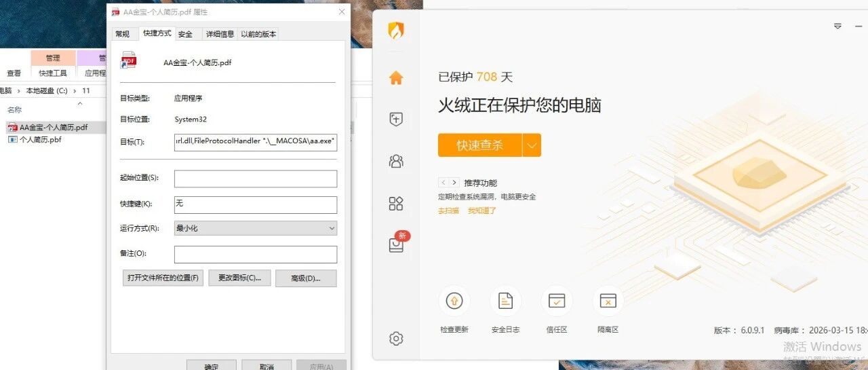Screen dimensions: 868x370
Task: Select the 快捷方式 tab
Action: (157, 33)
